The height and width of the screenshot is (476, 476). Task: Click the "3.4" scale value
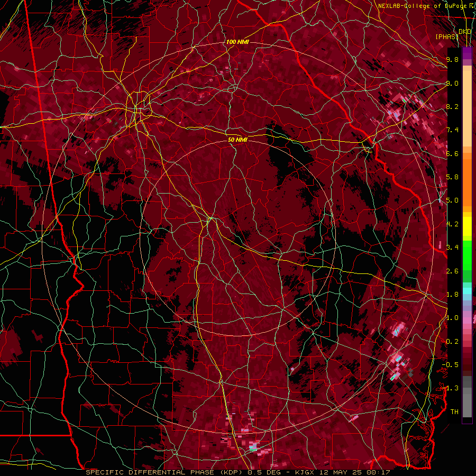pos(452,248)
